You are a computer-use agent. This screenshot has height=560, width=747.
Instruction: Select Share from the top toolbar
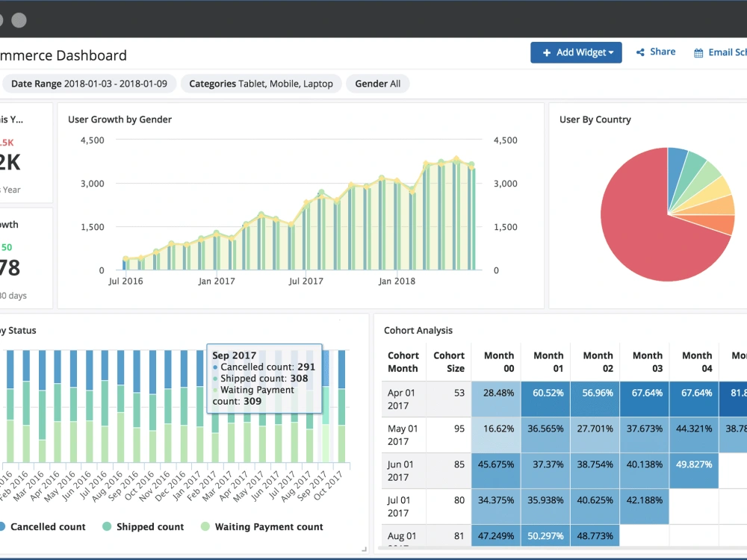(x=662, y=52)
